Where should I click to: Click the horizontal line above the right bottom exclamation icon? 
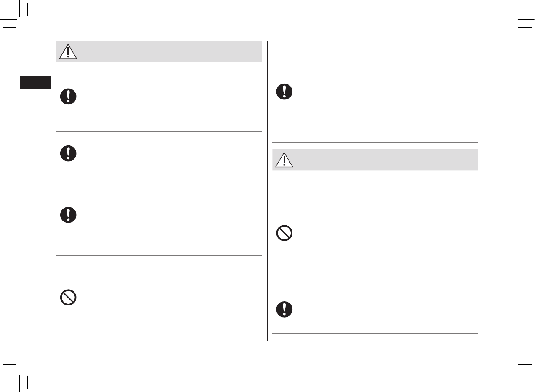tap(375, 285)
